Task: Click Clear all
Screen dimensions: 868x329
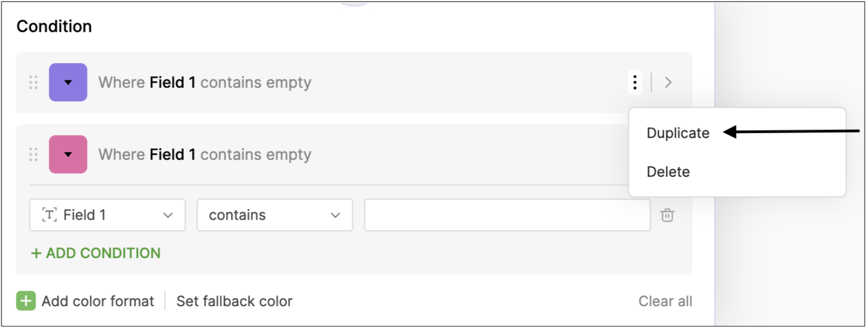Action: coord(665,301)
